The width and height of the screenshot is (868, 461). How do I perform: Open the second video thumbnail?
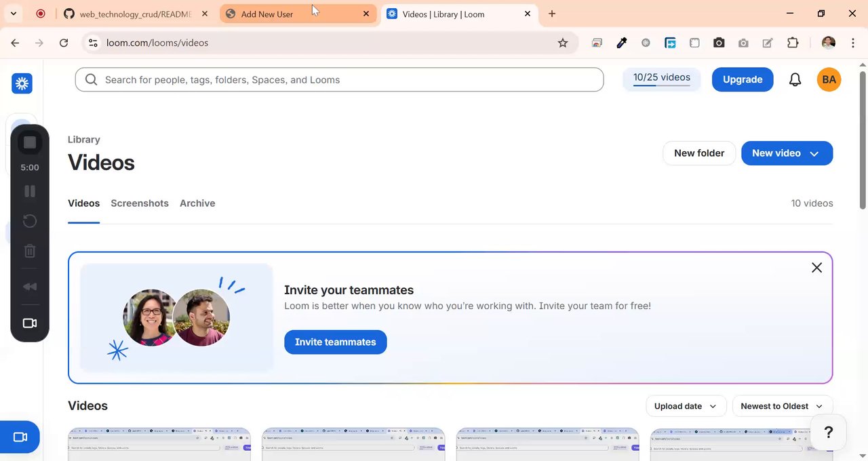click(x=353, y=444)
